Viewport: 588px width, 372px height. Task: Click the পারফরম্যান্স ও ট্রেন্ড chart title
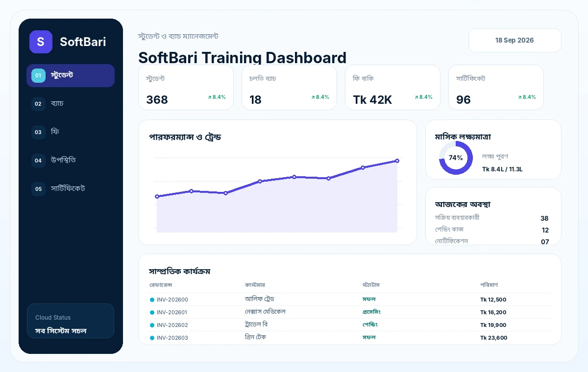[185, 137]
